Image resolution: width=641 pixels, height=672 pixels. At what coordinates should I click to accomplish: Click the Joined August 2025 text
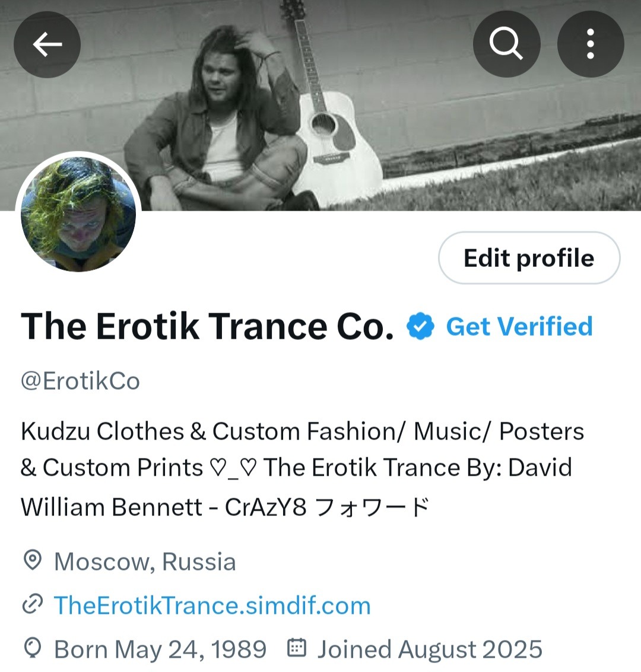[430, 649]
